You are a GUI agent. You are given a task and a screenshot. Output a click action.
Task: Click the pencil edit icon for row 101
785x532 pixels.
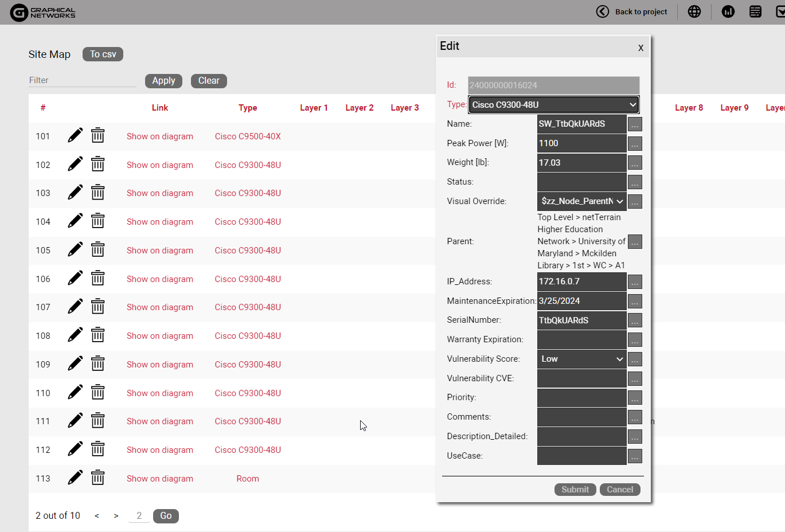point(75,135)
